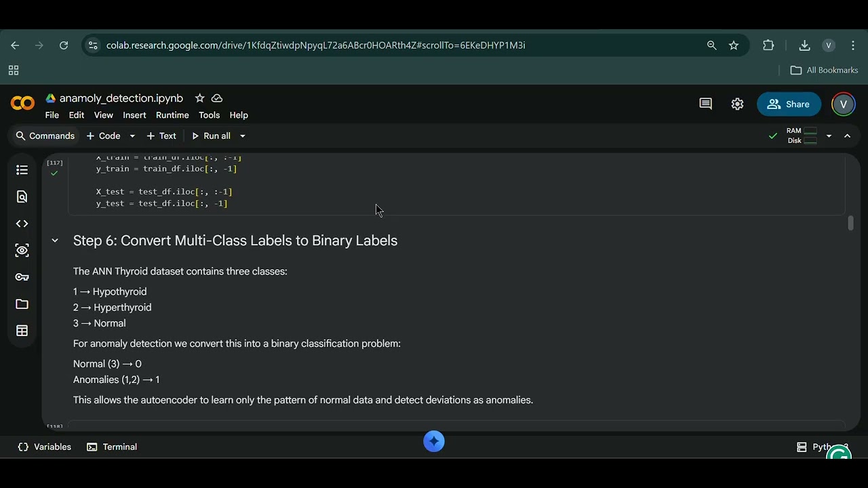The width and height of the screenshot is (868, 488).
Task: Open browser extensions puzzle icon
Action: tap(768, 45)
